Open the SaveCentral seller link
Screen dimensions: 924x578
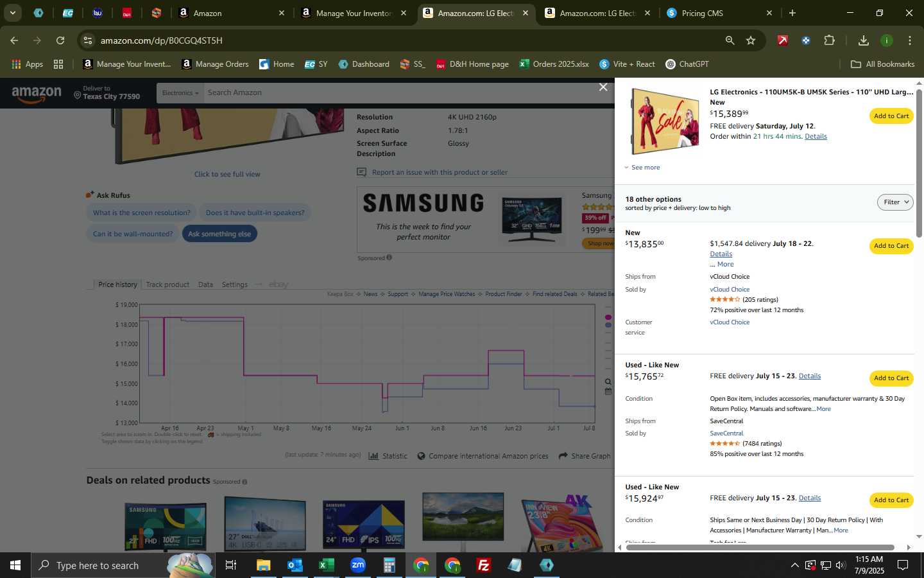[726, 433]
